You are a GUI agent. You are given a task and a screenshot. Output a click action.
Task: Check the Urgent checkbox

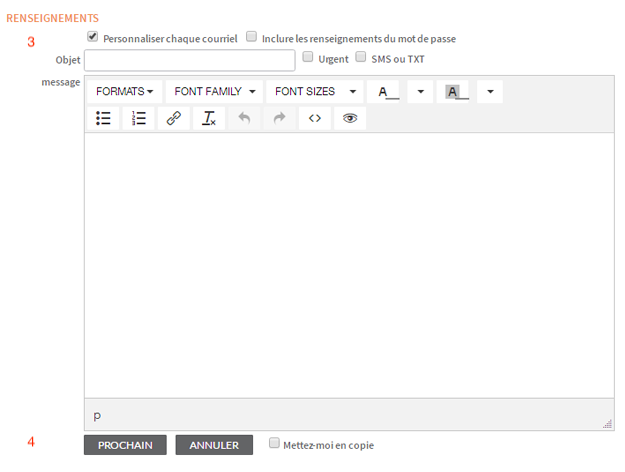point(308,57)
